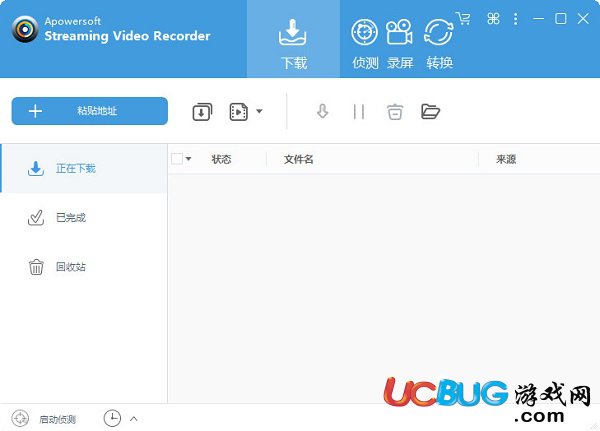600x431 pixels.
Task: Click the pause download icon
Action: click(x=359, y=112)
